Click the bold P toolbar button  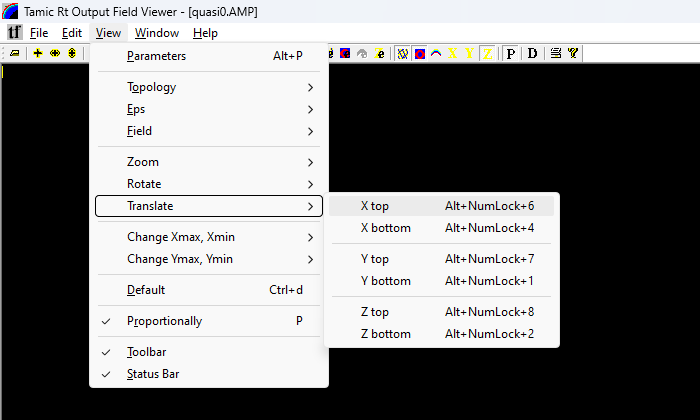[511, 54]
